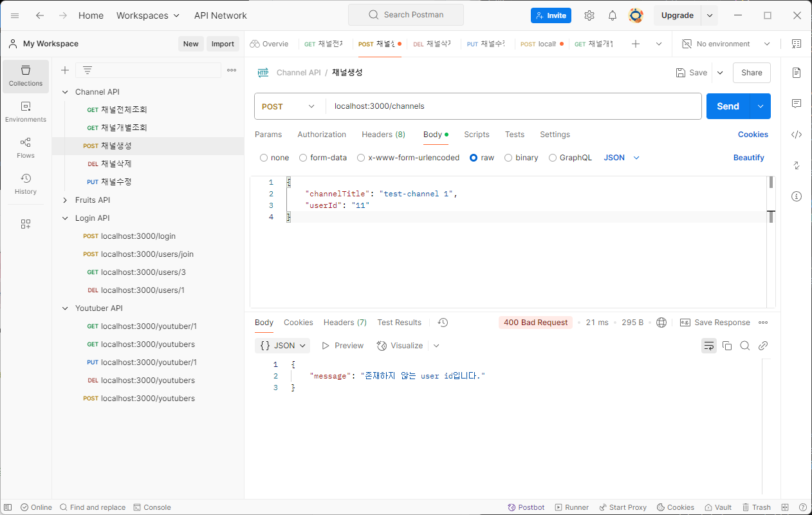Image resolution: width=812 pixels, height=515 pixels.
Task: Open History in the sidebar
Action: [x=26, y=185]
